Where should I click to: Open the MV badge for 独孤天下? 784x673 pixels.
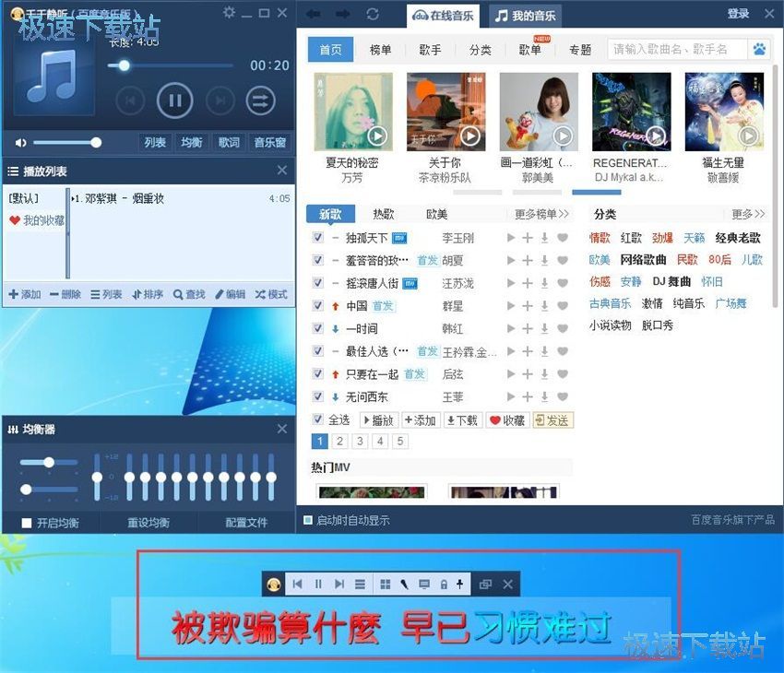[399, 239]
